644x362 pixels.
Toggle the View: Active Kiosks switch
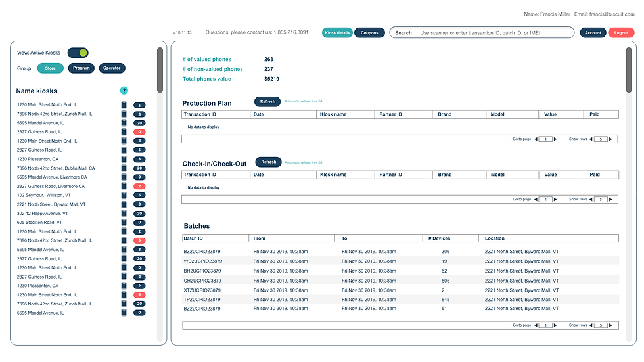(78, 53)
